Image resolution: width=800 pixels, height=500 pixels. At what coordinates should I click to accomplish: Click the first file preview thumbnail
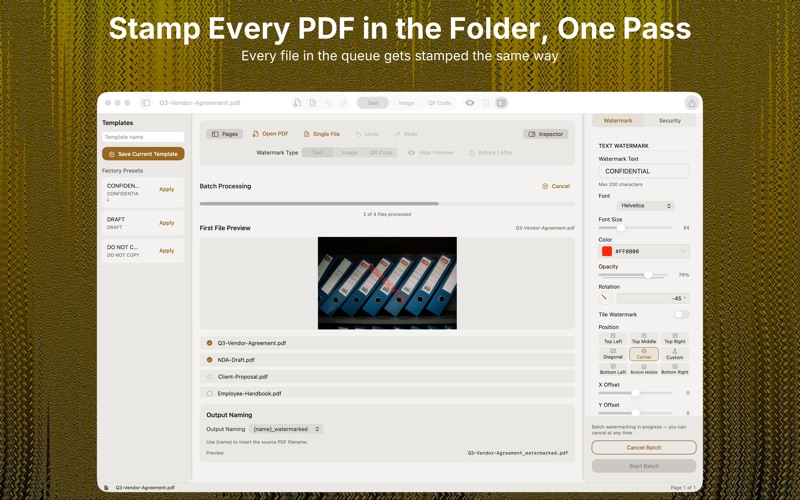tap(387, 283)
